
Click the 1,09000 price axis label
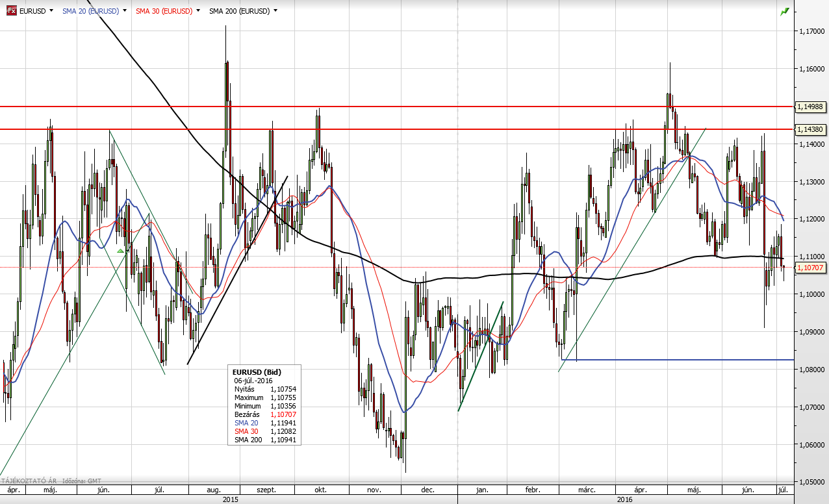[x=812, y=332]
